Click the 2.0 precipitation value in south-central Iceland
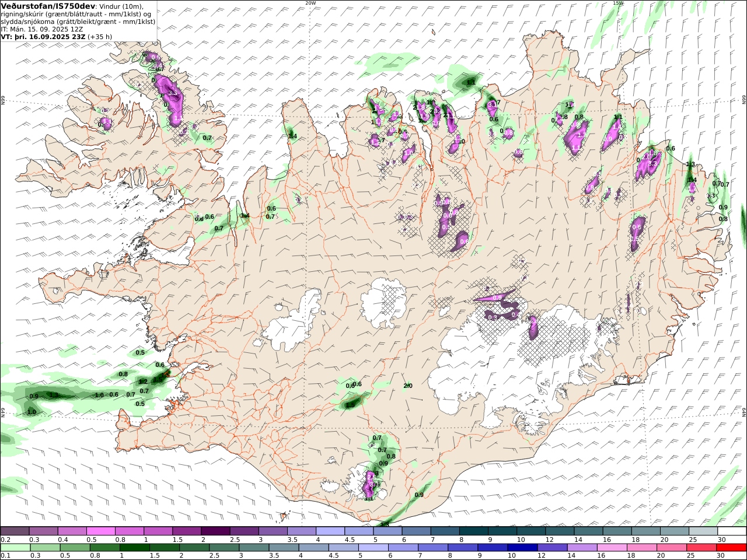The width and height of the screenshot is (747, 560). (408, 386)
